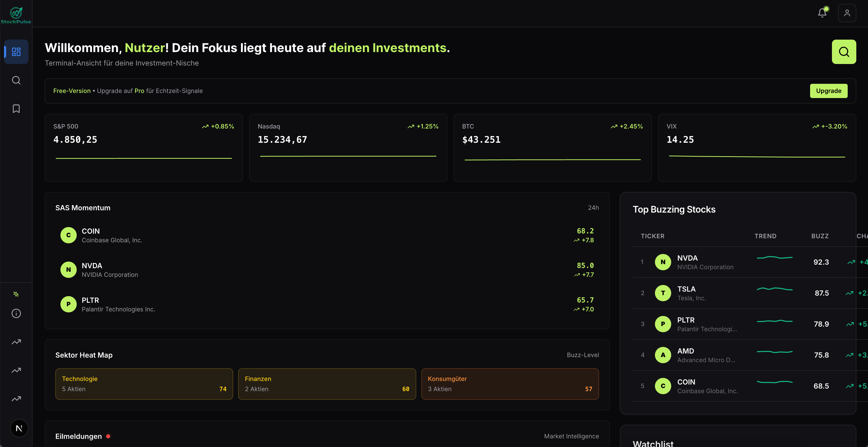Viewport: 868px width, 447px height.
Task: Click the NVDA avatar in SAS Momentum
Action: 68,270
